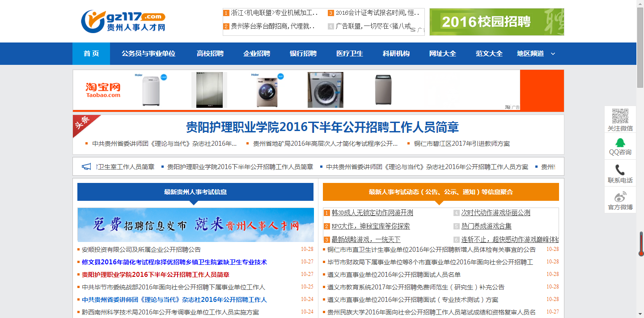Select the numbered item 1 marker in ad box
644x318 pixels.
click(x=226, y=14)
